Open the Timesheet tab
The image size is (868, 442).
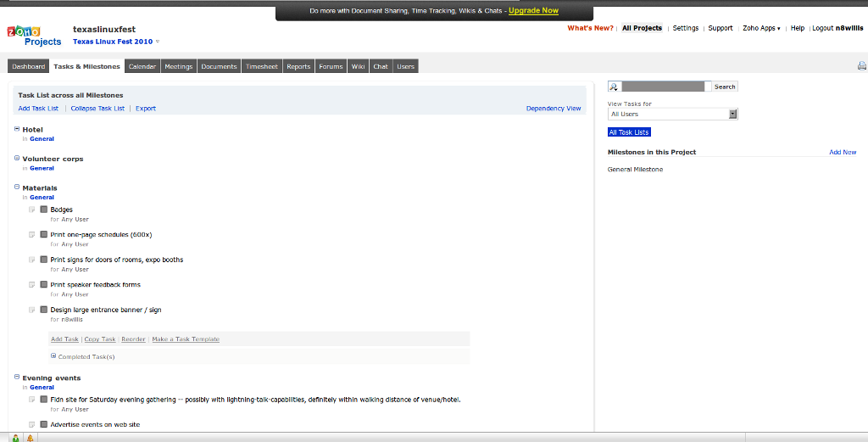coord(261,66)
